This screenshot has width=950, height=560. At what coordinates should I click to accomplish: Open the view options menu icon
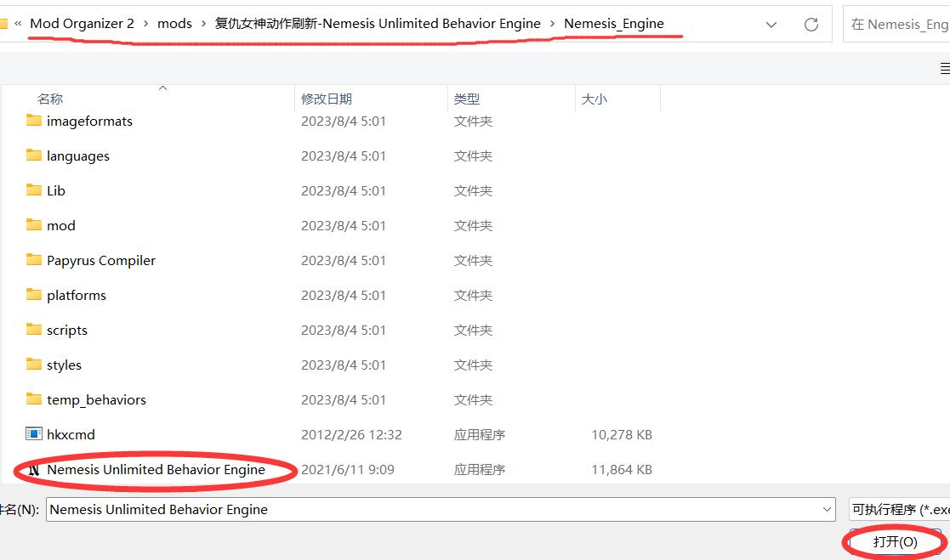[945, 69]
